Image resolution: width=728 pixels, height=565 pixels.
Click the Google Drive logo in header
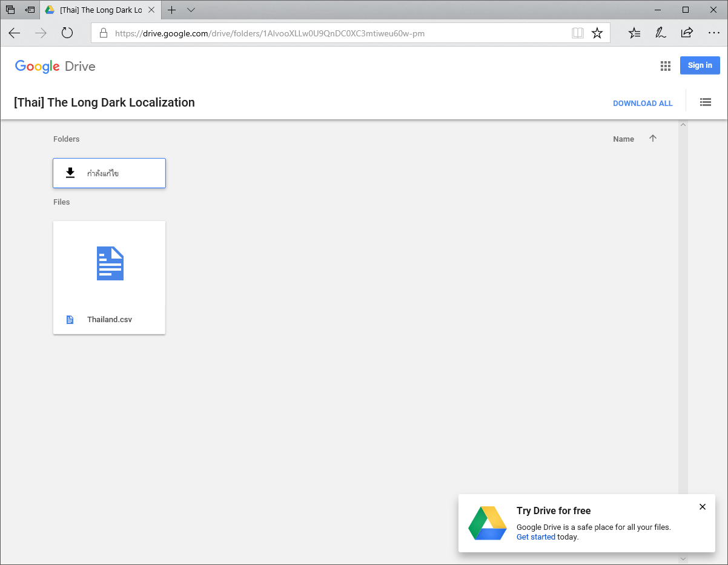(55, 67)
